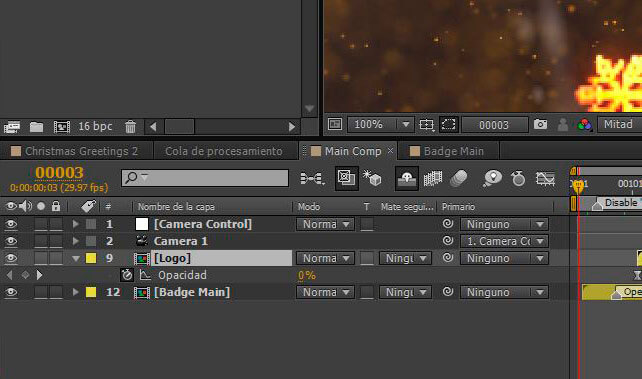Image resolution: width=642 pixels, height=379 pixels.
Task: Open track matte dropdown for Badge Main
Action: point(405,293)
